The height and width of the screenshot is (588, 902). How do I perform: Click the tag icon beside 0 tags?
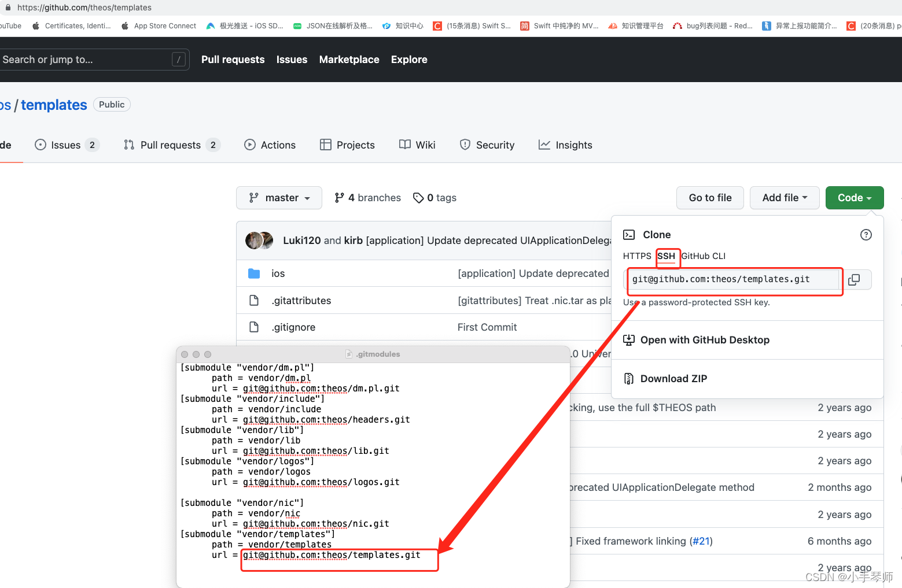(418, 198)
